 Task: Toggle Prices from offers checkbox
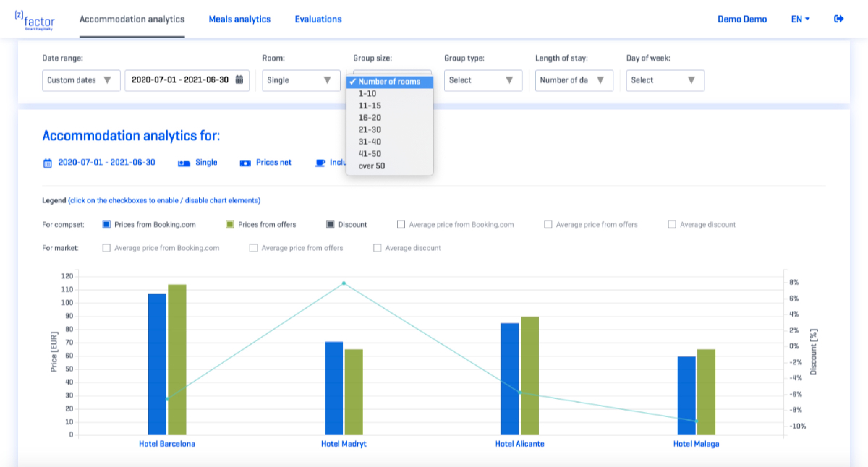230,224
